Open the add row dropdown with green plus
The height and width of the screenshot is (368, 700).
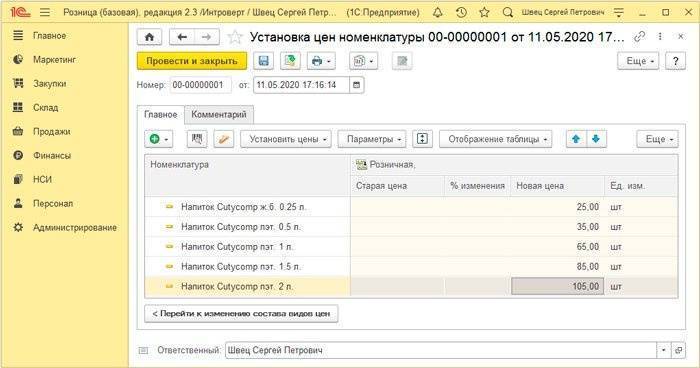(x=158, y=139)
